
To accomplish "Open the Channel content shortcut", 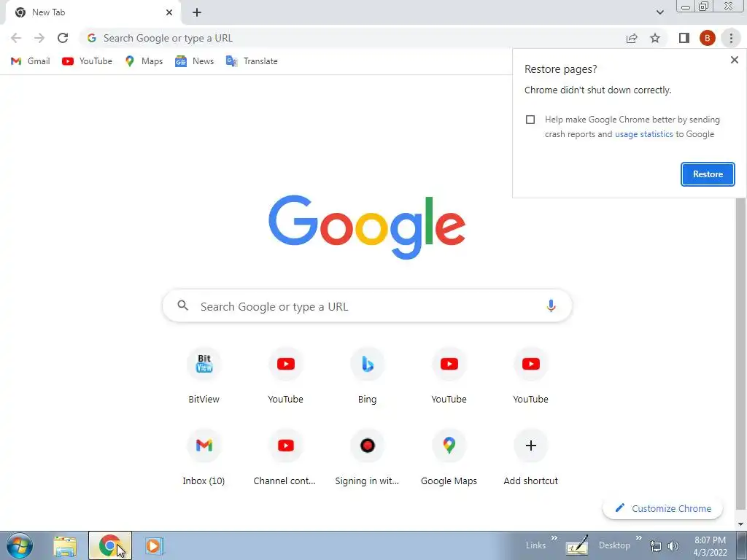I will coord(285,458).
